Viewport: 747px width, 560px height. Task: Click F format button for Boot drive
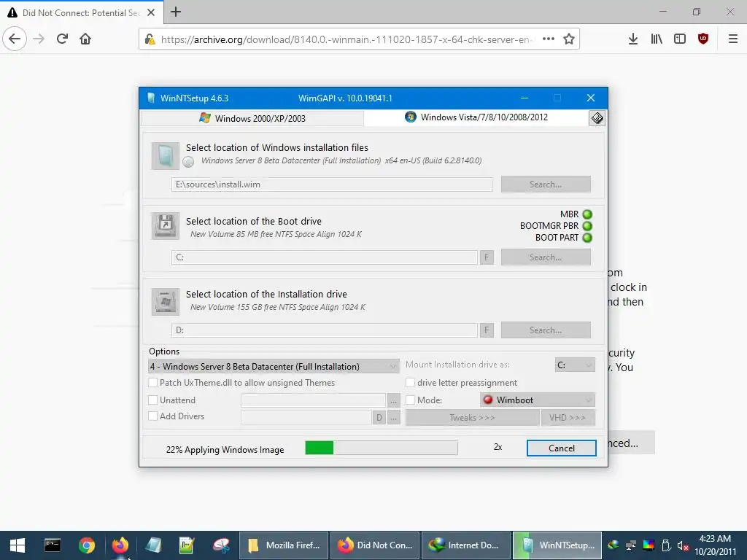point(487,257)
